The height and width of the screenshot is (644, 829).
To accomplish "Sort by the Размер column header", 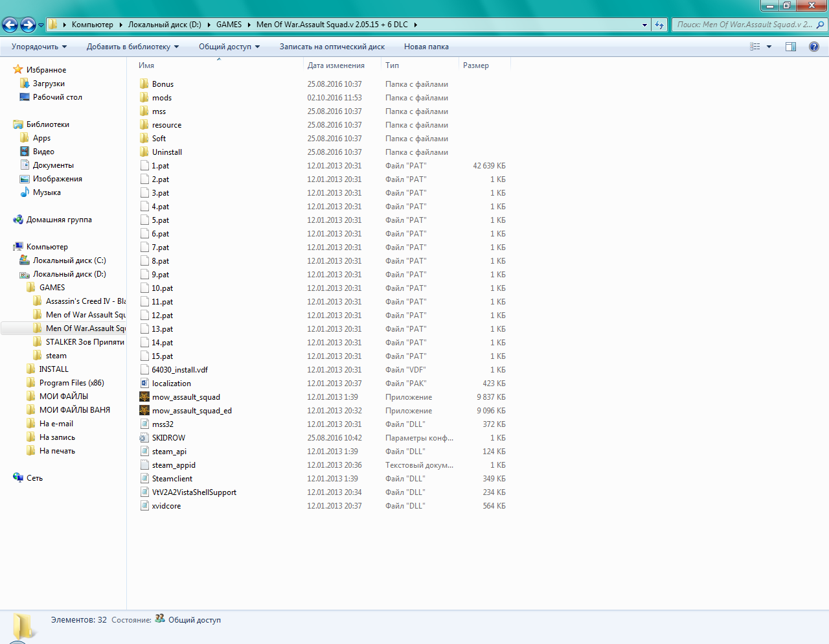I will [476, 65].
